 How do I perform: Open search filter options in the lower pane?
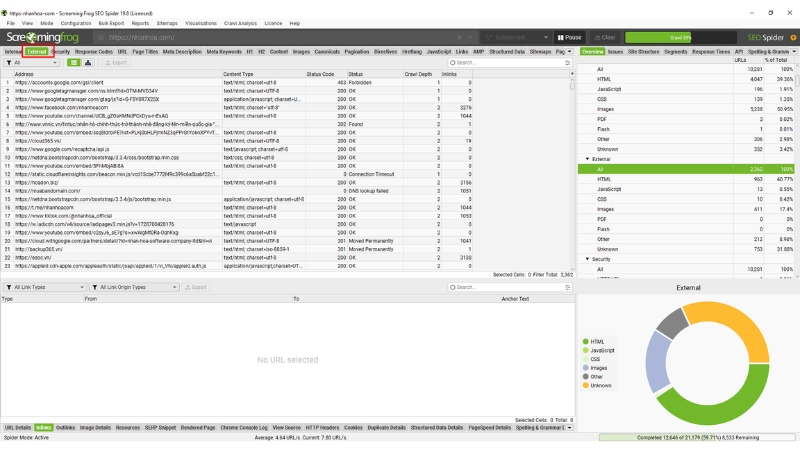tap(567, 287)
